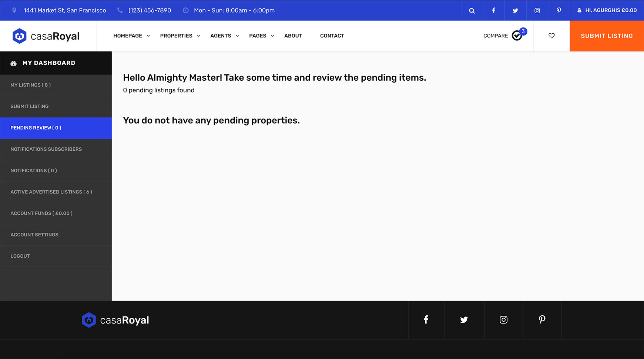Image resolution: width=644 pixels, height=359 pixels.
Task: Open Notifications (0) in sidebar
Action: (56, 171)
